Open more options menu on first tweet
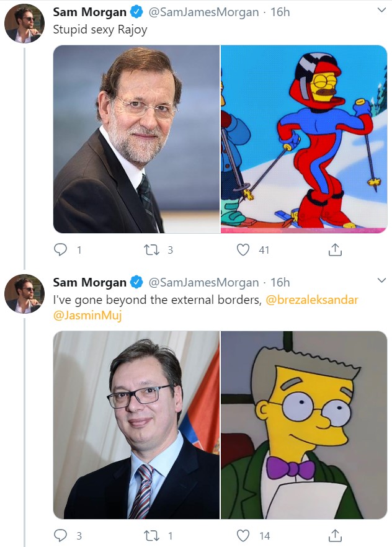392x547 pixels. (380, 12)
